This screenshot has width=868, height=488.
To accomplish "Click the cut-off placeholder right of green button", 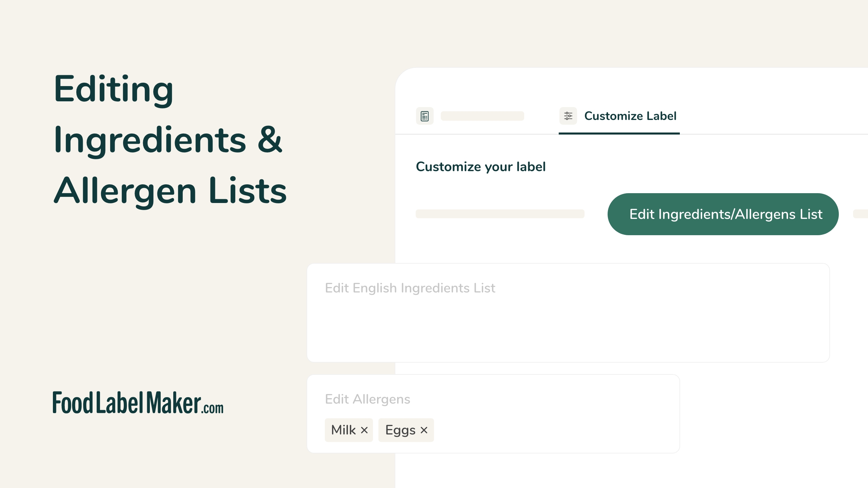I will click(861, 214).
